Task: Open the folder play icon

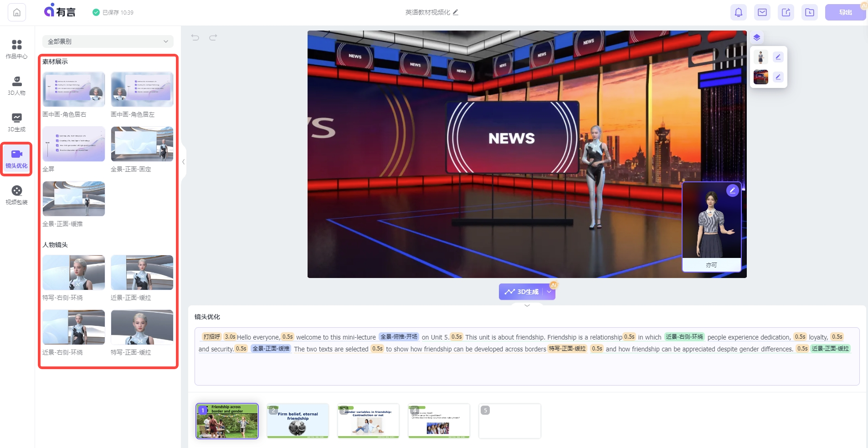Action: pos(810,12)
